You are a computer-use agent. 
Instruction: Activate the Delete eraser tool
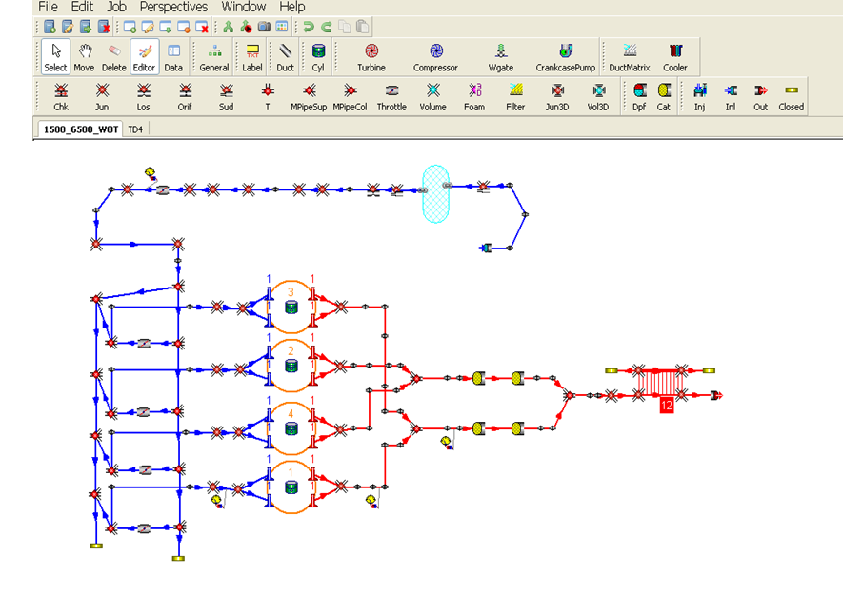click(x=114, y=56)
